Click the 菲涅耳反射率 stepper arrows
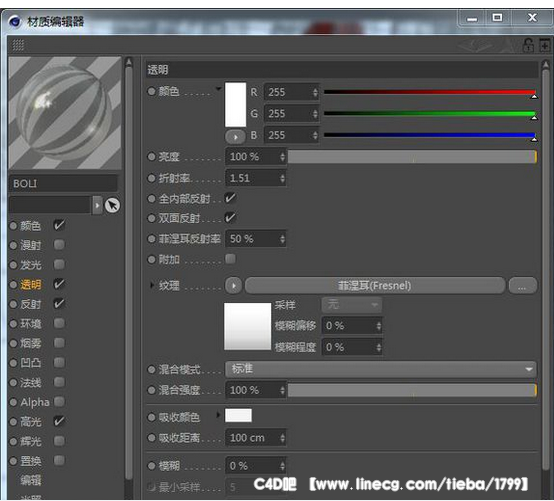The width and height of the screenshot is (554, 501). [282, 239]
